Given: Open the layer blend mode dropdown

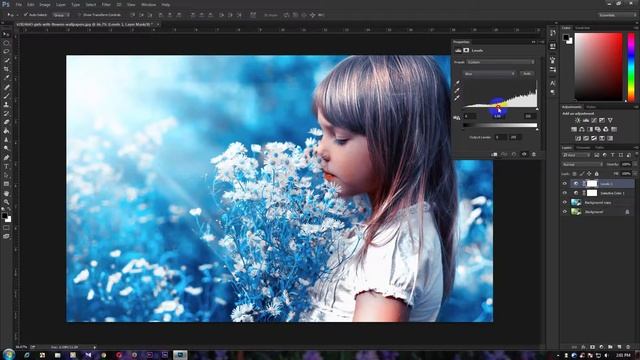Looking at the screenshot, I should coord(582,164).
